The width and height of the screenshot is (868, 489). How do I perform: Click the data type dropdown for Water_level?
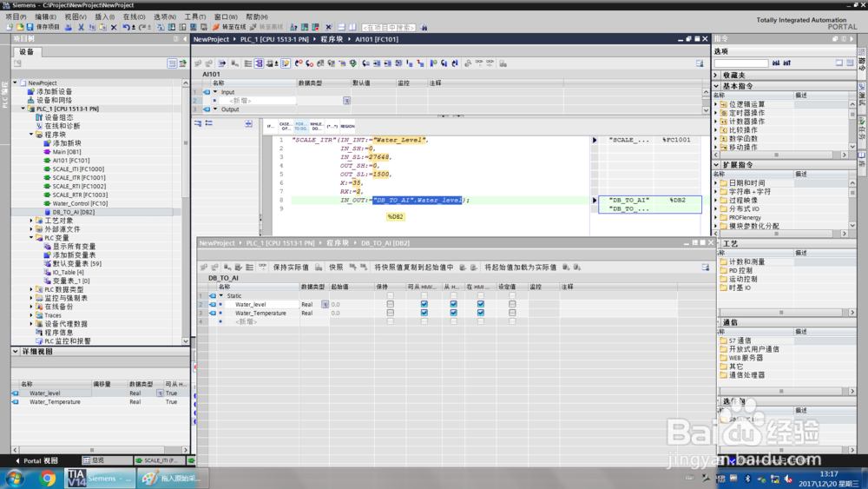click(325, 304)
